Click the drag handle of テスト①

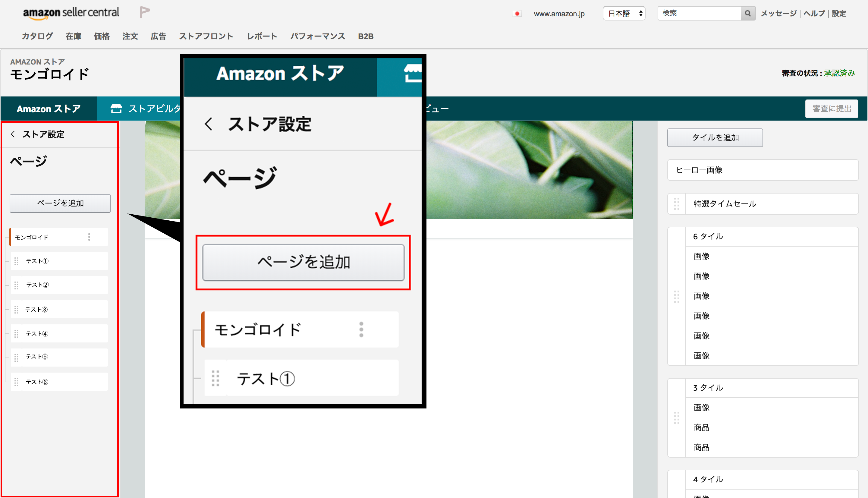[16, 261]
